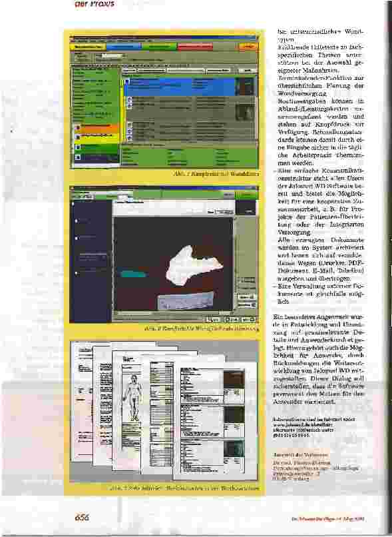The width and height of the screenshot is (392, 537).
Task: Click the turquoise color marker on wound image
Action: click(133, 274)
